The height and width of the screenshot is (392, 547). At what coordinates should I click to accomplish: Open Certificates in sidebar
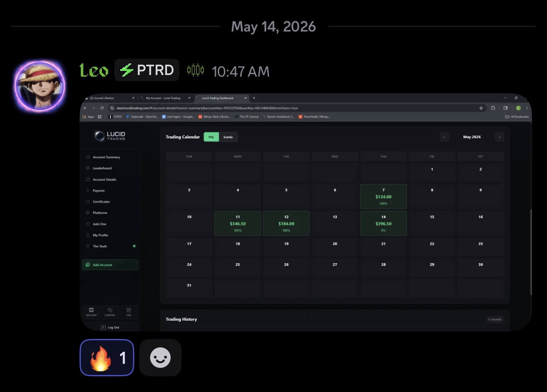pos(101,202)
